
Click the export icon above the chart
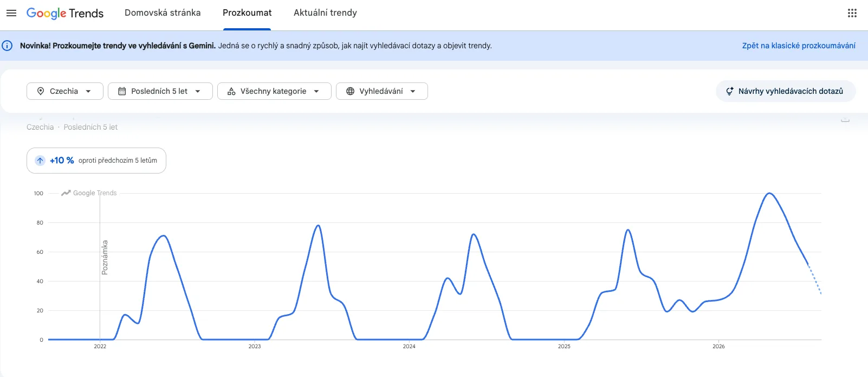[845, 119]
